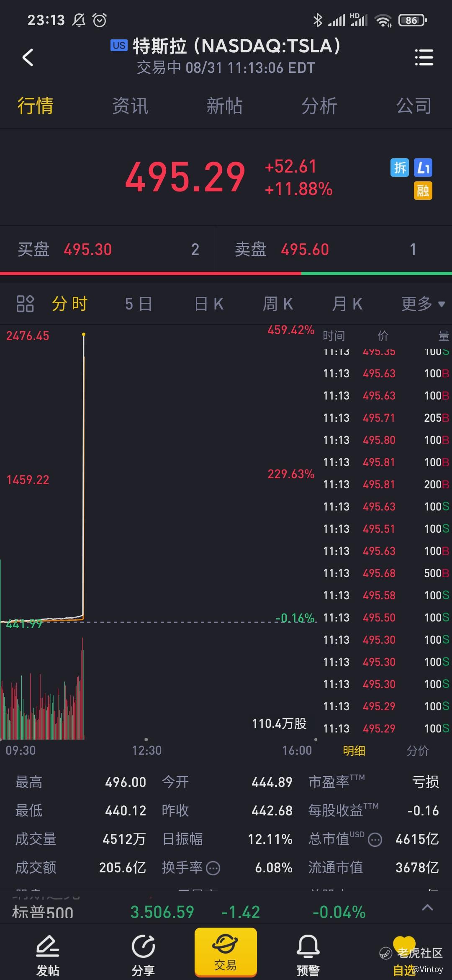Tap the current price 495.29

tap(185, 178)
